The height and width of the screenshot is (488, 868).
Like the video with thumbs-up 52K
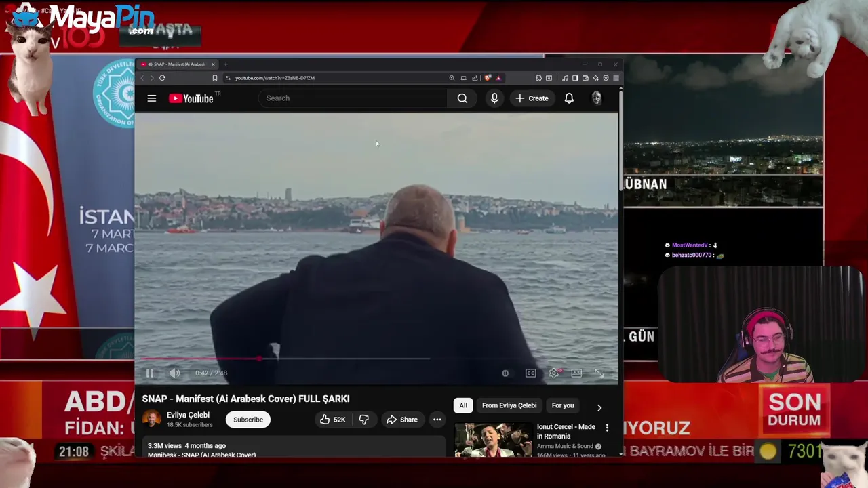(x=332, y=420)
